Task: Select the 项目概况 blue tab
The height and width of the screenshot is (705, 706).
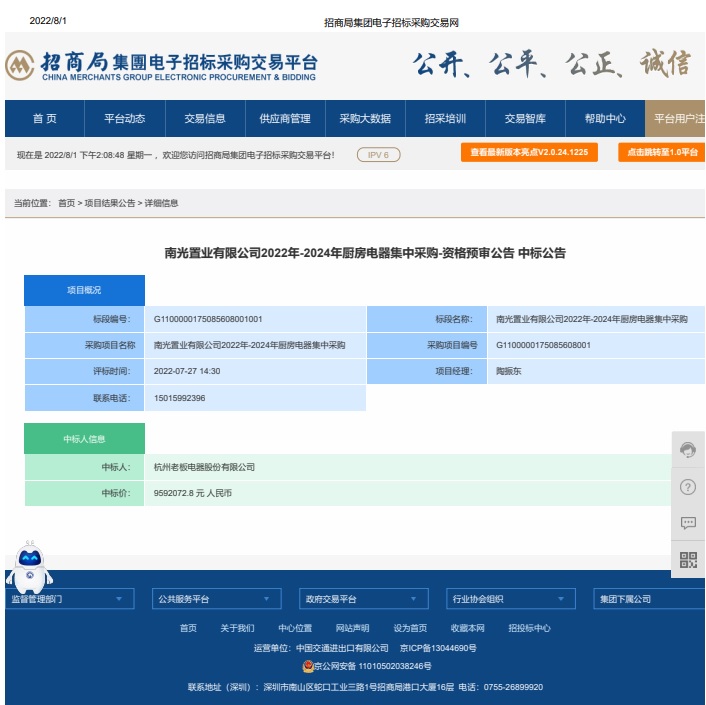Action: (x=84, y=290)
